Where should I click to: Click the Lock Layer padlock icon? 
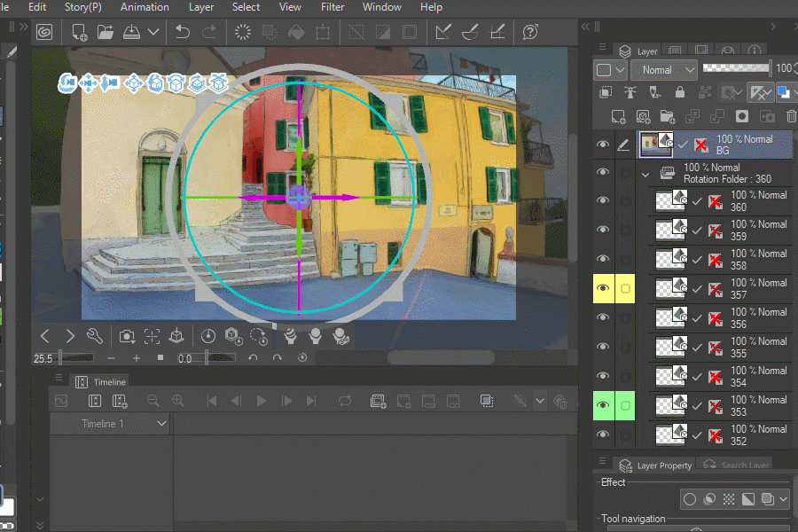pos(679,92)
